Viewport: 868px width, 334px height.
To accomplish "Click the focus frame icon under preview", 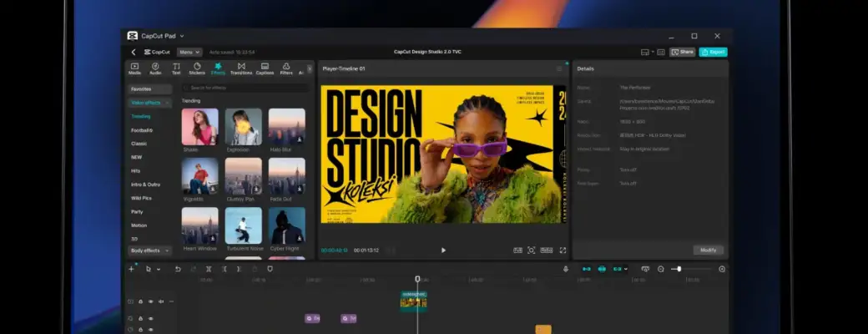I will (x=531, y=250).
